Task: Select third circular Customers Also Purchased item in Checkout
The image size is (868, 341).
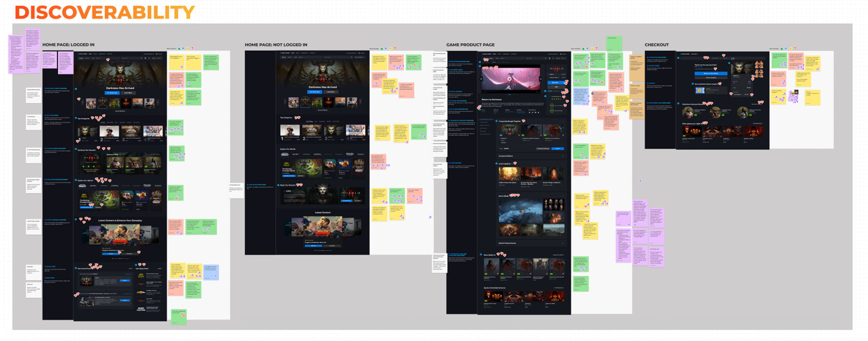Action: [x=743, y=112]
